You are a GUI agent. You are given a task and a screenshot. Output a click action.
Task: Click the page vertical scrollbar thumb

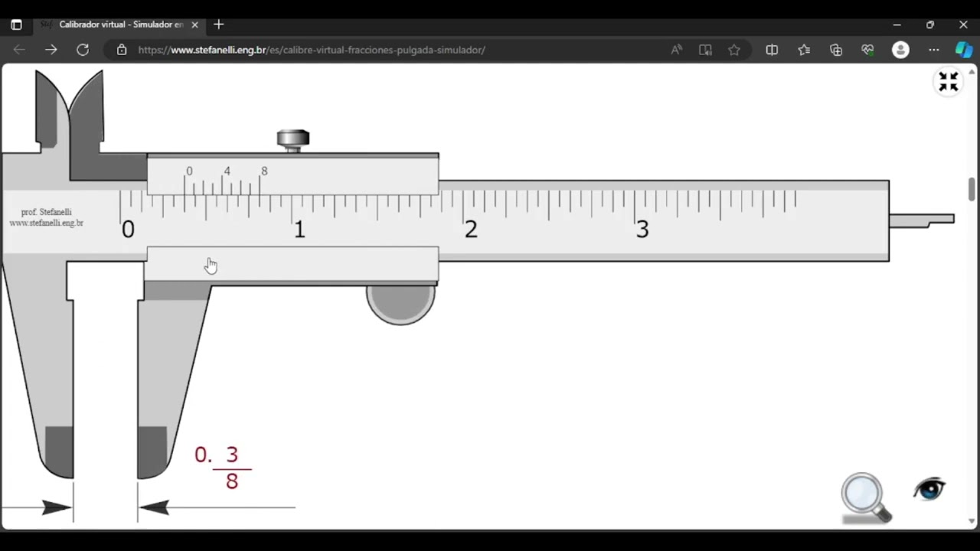tap(972, 189)
